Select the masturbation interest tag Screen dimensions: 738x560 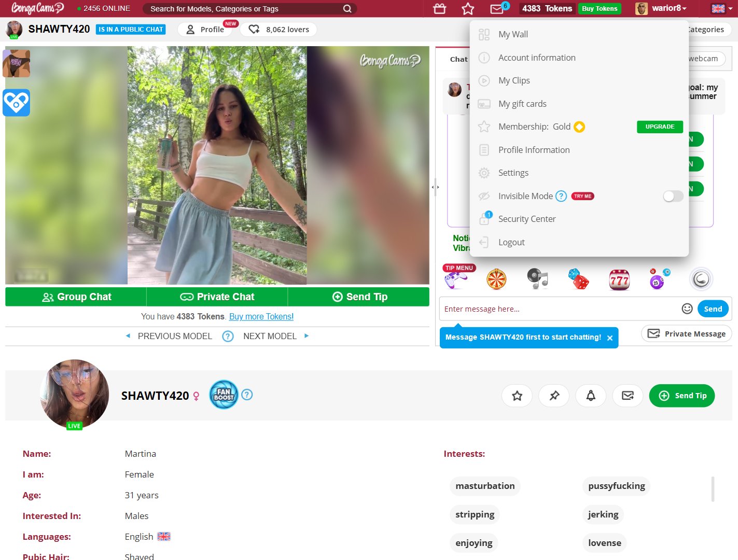485,486
